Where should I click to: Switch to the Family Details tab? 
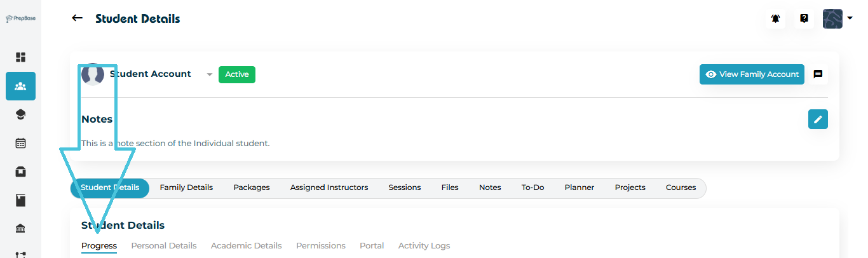186,187
